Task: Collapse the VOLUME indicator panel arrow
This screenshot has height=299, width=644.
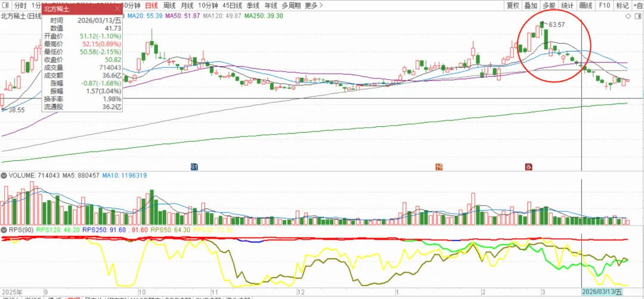Action: pos(4,175)
